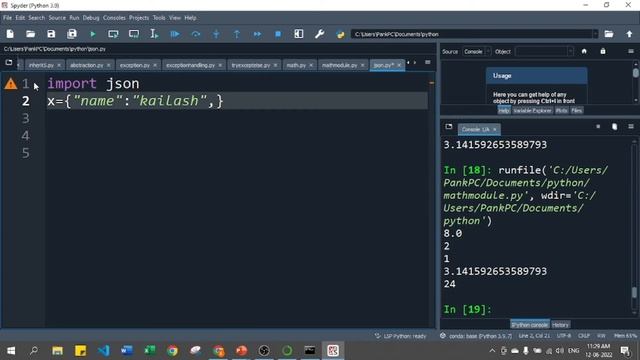Open the Search menu
The image size is (640, 360).
(x=36, y=18)
